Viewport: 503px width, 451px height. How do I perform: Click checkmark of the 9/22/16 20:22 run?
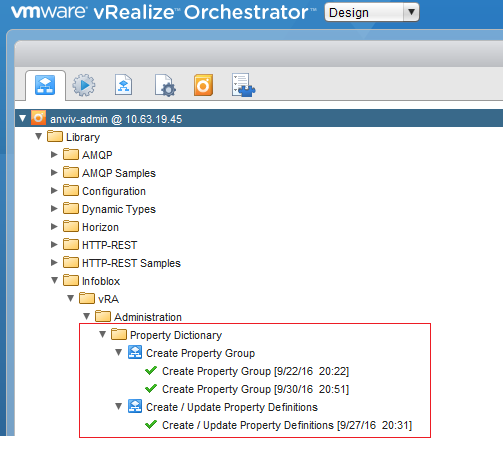(151, 370)
